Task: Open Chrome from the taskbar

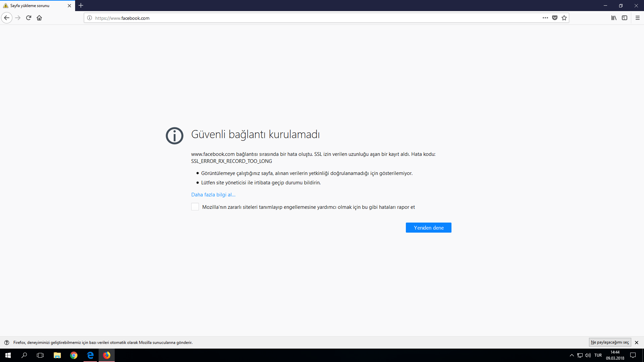Action: coord(74,355)
